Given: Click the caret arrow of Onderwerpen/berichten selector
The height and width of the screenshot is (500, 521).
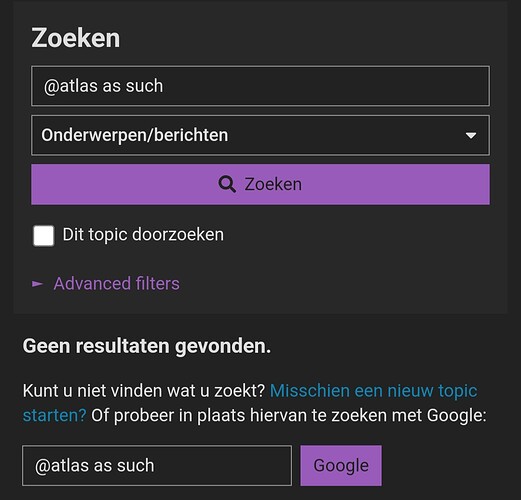Looking at the screenshot, I should [x=470, y=136].
